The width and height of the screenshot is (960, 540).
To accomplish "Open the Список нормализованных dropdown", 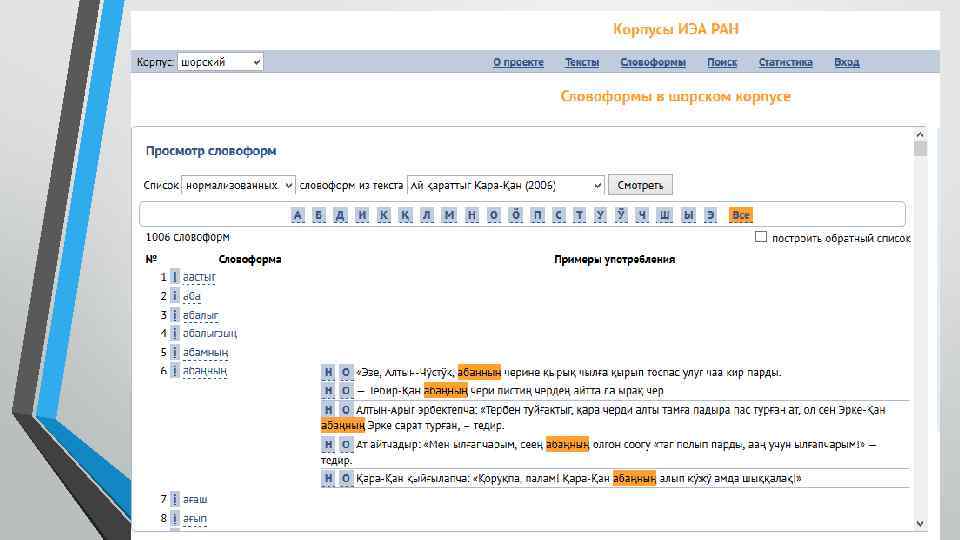I will coord(238,185).
